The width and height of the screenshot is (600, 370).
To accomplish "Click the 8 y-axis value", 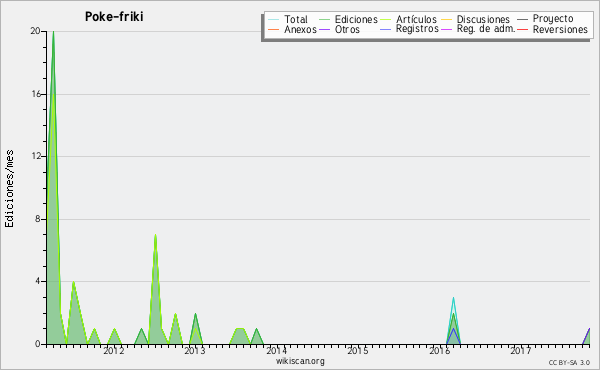I will tap(38, 219).
